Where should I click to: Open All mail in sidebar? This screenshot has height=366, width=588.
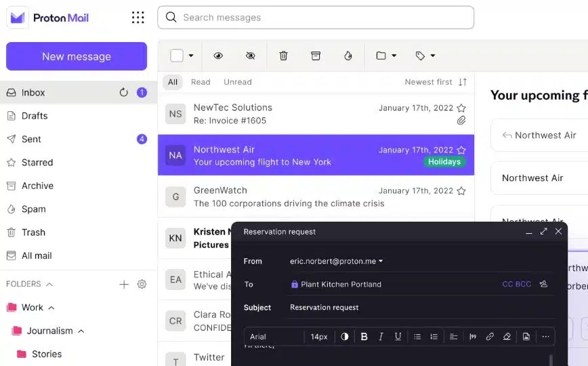(x=37, y=256)
